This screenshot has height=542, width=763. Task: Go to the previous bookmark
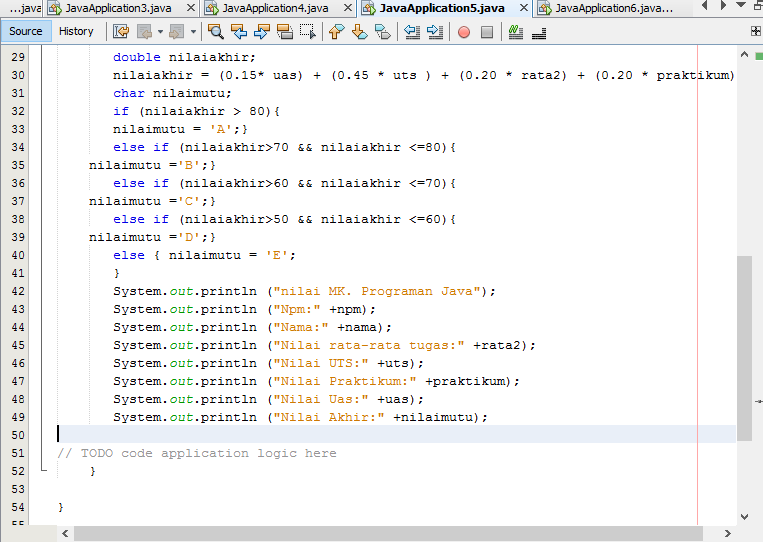(336, 32)
